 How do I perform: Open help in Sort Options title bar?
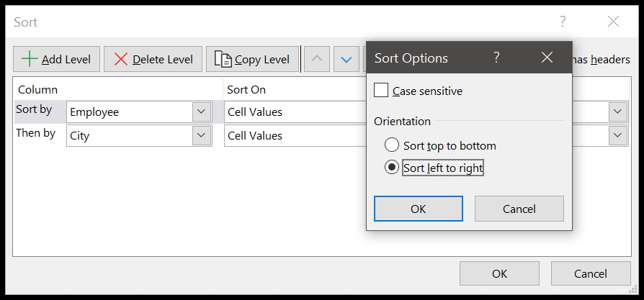point(496,58)
